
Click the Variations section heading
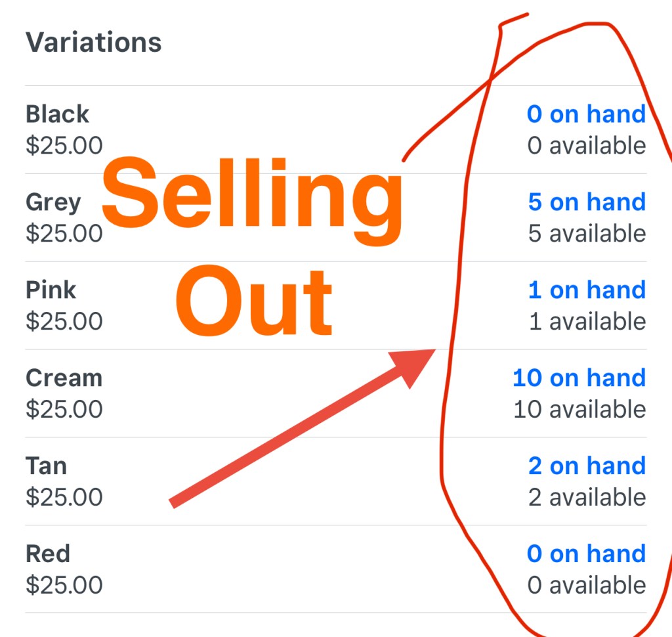93,43
